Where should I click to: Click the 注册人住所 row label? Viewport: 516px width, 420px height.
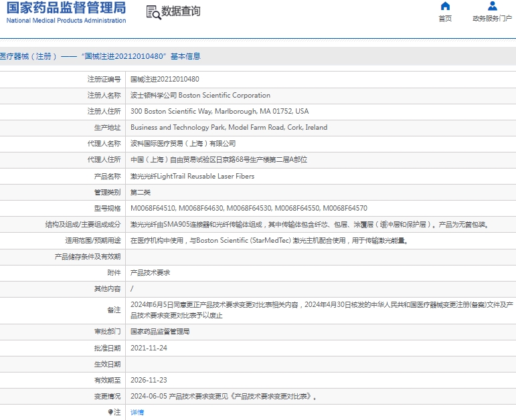point(104,112)
